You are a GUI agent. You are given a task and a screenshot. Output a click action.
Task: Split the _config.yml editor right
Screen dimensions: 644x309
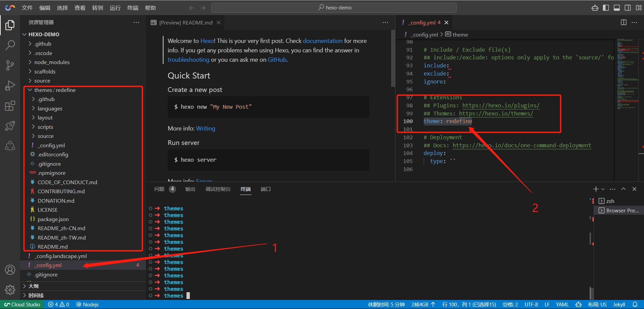(x=624, y=22)
